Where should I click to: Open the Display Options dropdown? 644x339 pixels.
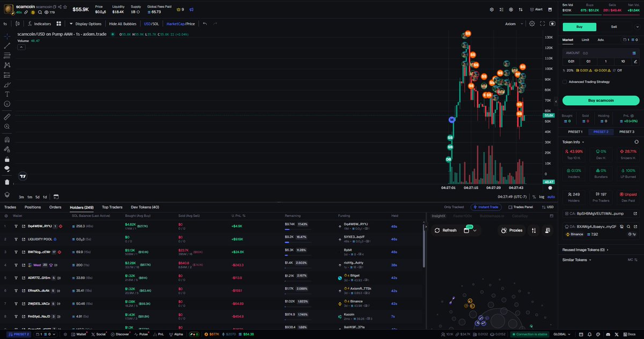click(85, 24)
